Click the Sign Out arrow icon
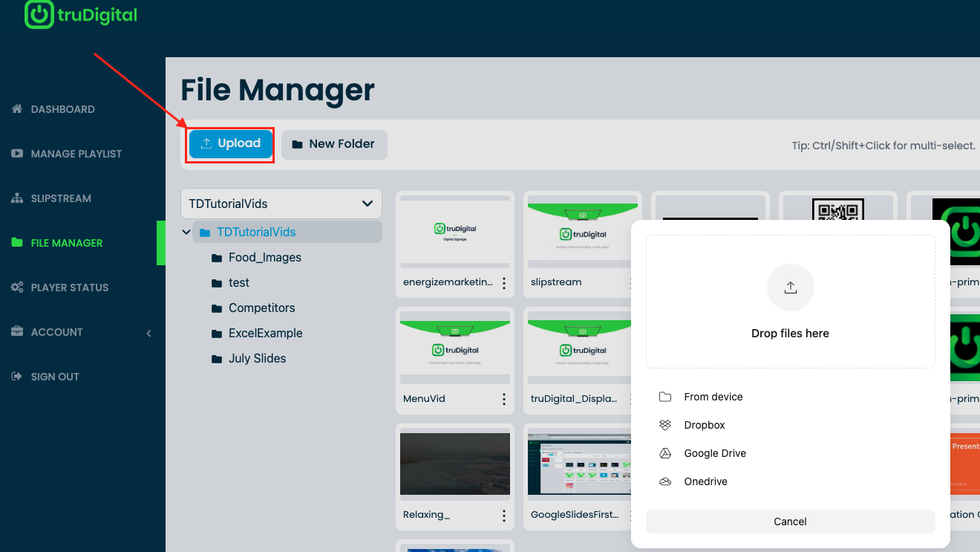The width and height of the screenshot is (980, 552). 17,377
